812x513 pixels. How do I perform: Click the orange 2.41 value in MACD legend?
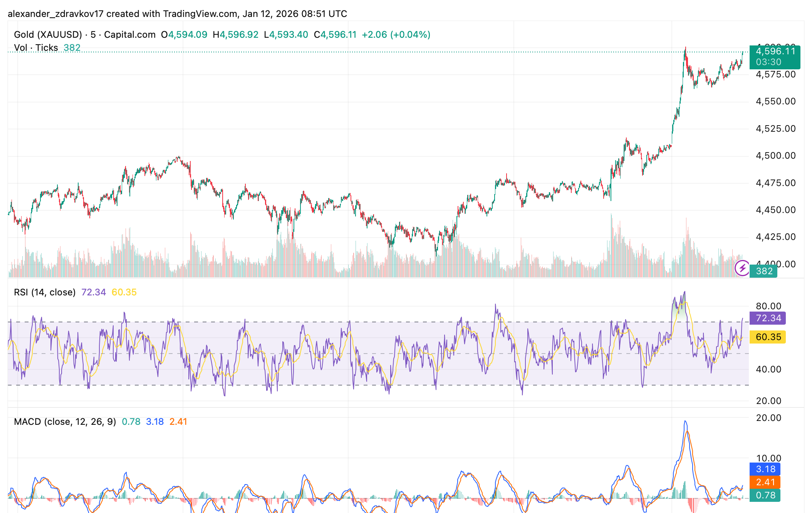point(178,422)
